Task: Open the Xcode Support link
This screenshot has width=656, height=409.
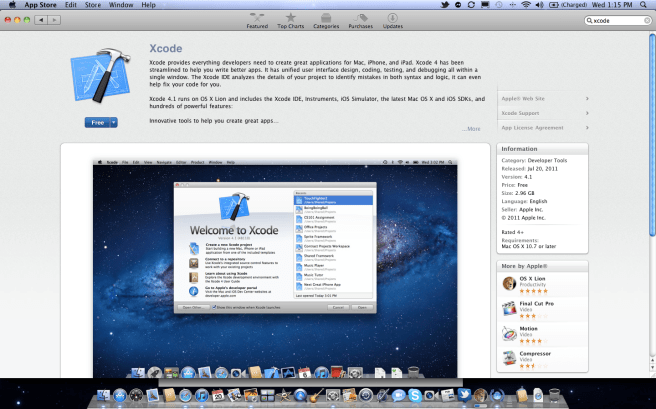Action: [x=522, y=113]
